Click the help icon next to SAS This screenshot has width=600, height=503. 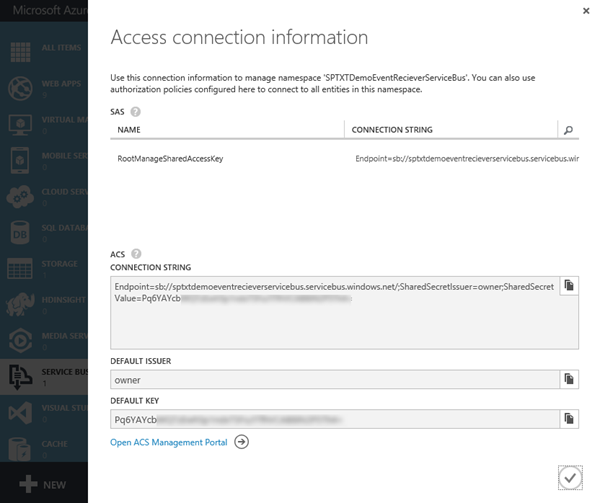[x=135, y=112]
